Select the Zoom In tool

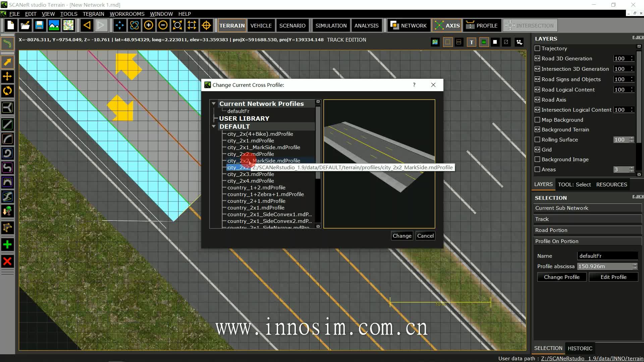pos(149,25)
